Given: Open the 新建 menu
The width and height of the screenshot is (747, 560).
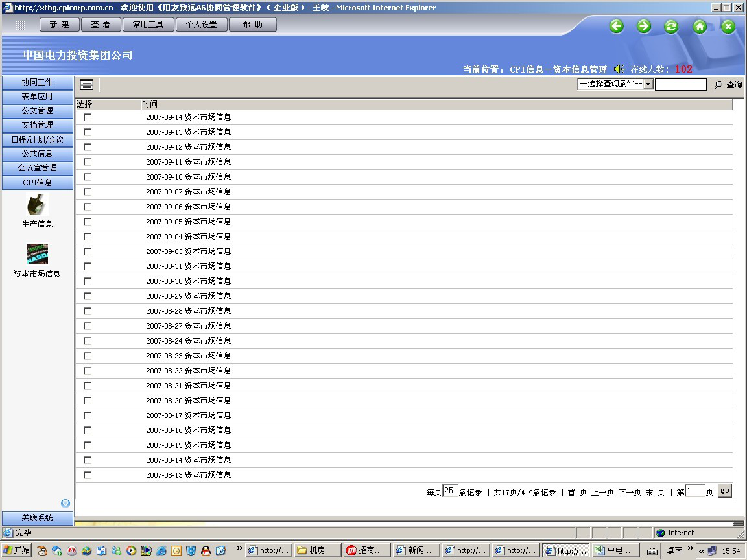Looking at the screenshot, I should point(60,25).
